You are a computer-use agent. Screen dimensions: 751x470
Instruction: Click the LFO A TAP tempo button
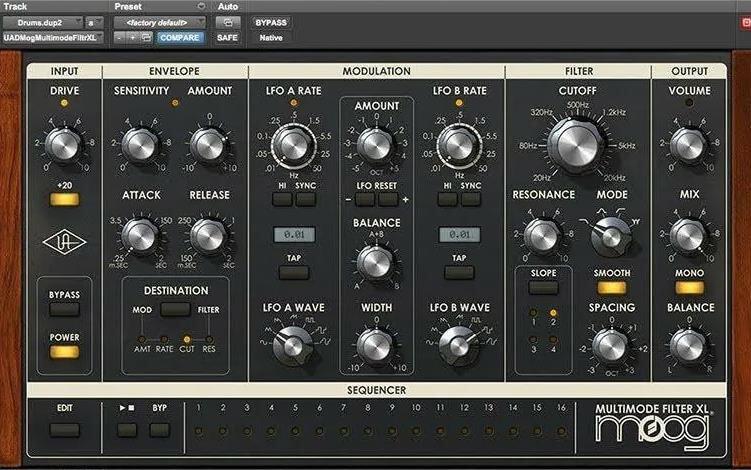[x=294, y=273]
